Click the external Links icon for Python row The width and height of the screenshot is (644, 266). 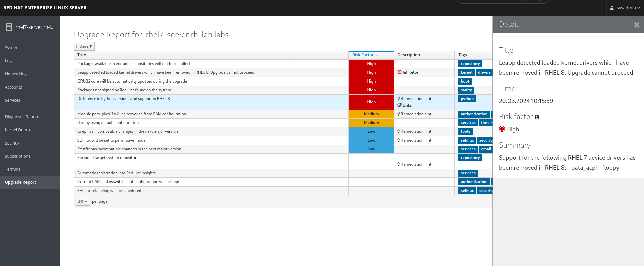coord(399,105)
